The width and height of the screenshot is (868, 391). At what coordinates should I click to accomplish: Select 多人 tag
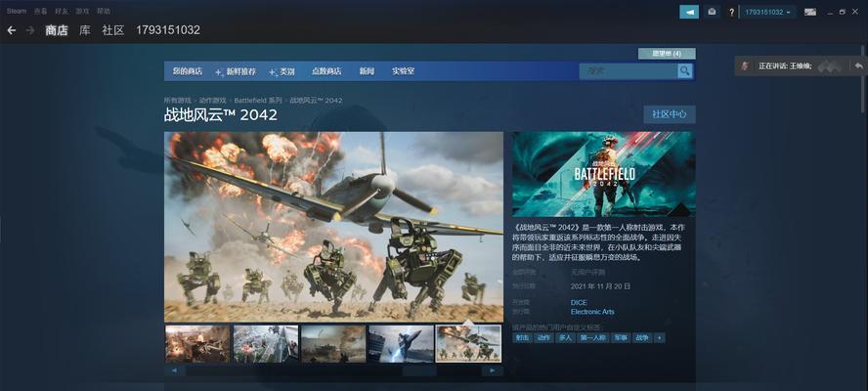tap(565, 338)
